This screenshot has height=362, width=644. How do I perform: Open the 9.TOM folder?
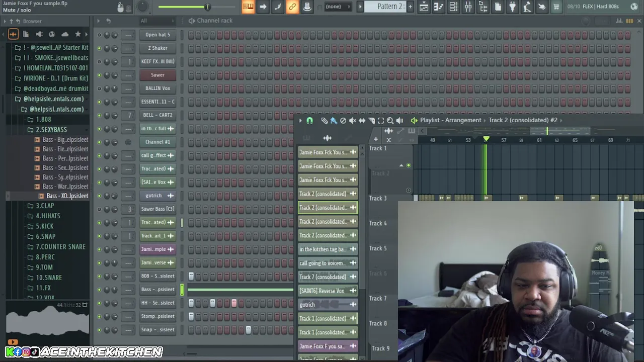click(x=44, y=267)
